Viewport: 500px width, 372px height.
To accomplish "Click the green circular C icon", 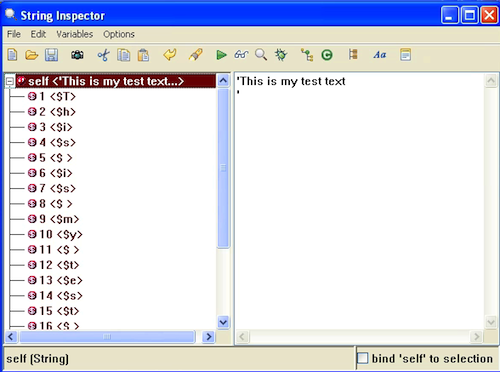I will coord(327,55).
